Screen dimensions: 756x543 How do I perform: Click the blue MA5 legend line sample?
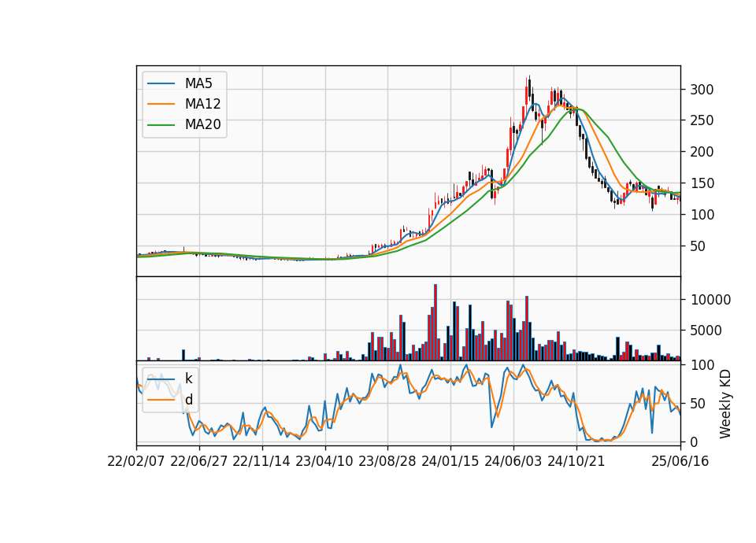point(161,84)
